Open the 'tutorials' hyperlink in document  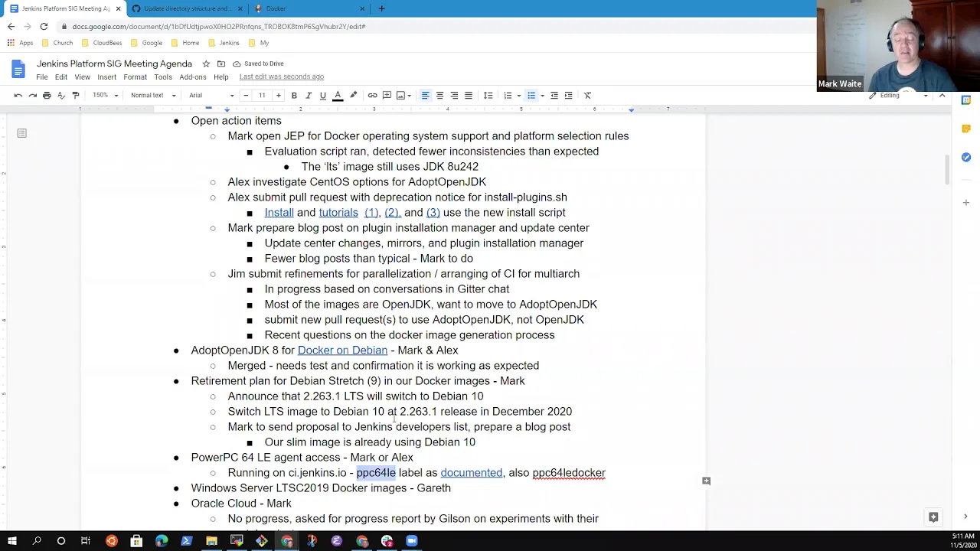[x=338, y=213]
